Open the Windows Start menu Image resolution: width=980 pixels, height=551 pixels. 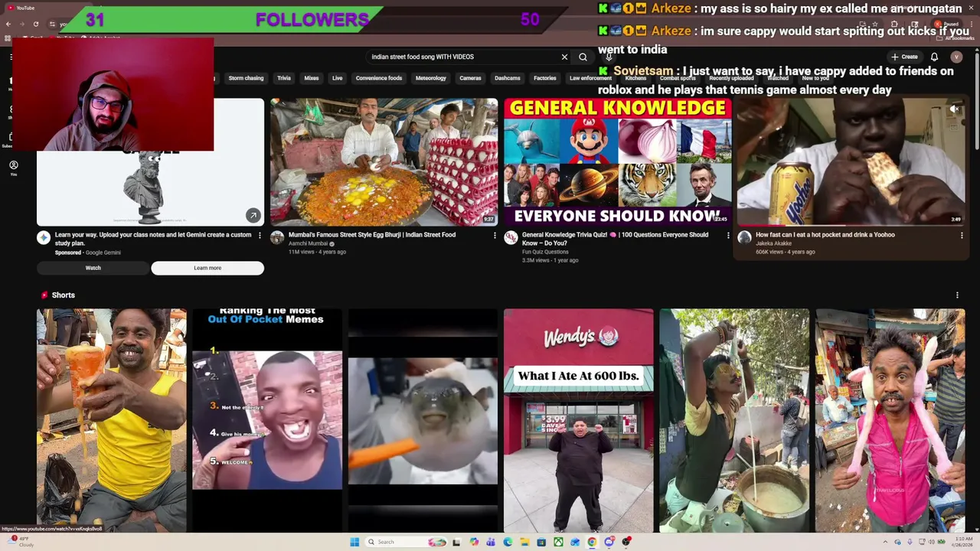click(x=354, y=542)
